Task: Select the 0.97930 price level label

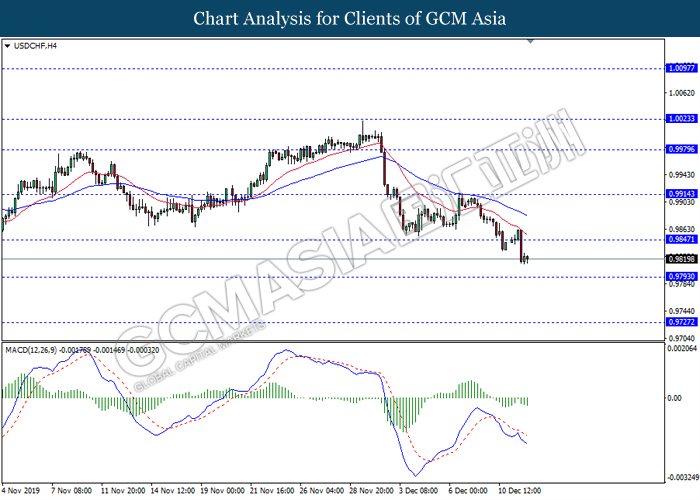Action: pos(681,277)
